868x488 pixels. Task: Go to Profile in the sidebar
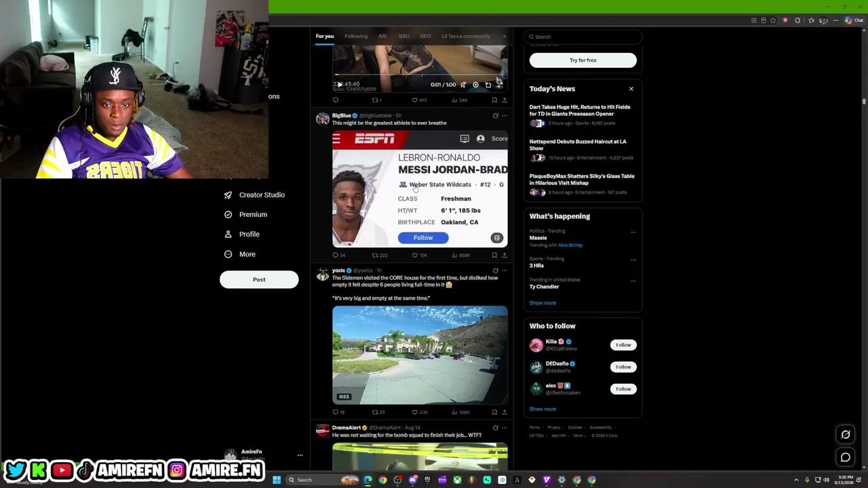pos(242,235)
